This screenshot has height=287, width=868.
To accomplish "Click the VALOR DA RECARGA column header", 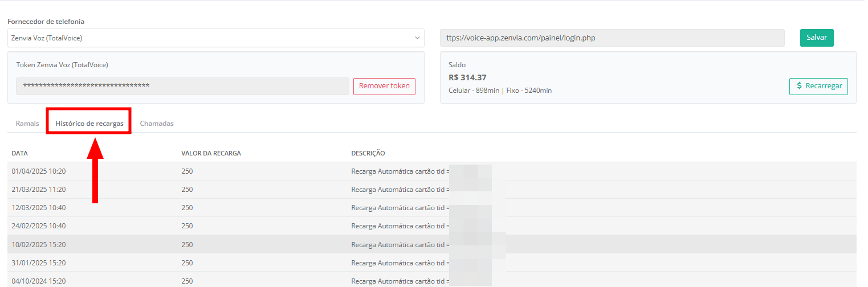I will pos(211,154).
